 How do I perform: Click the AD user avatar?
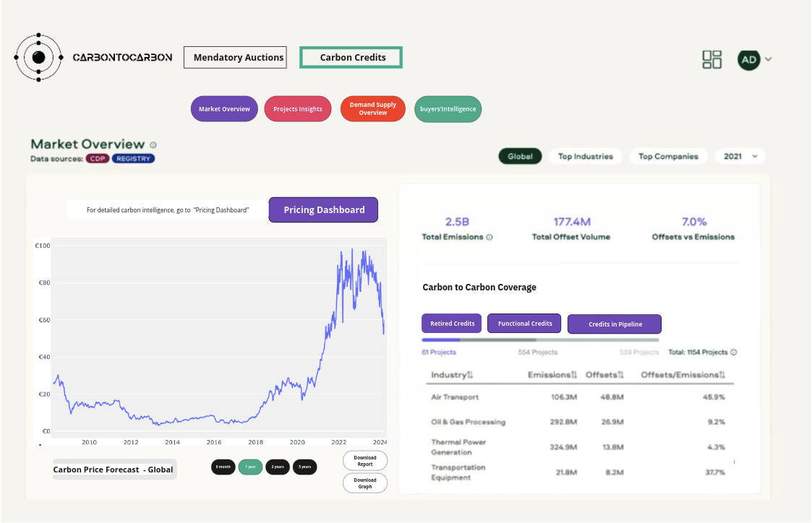click(749, 59)
